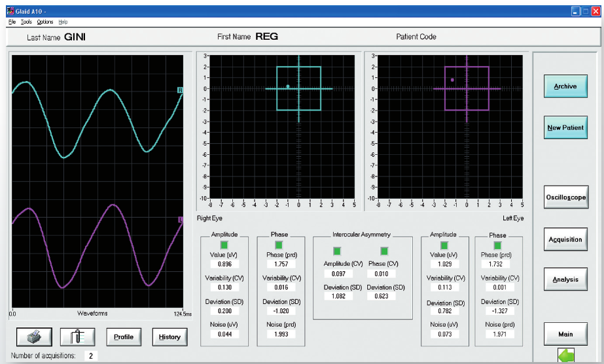Click the data point in Right Eye plot
This screenshot has height=364, width=604.
288,86
